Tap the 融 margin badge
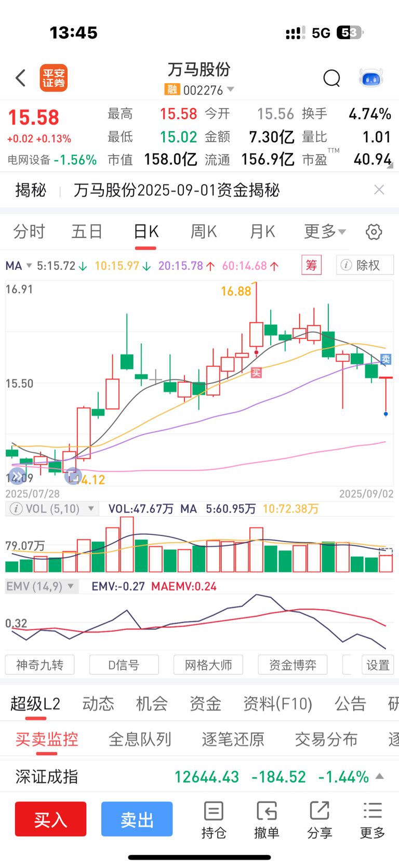Image resolution: width=399 pixels, height=868 pixels. [x=172, y=90]
